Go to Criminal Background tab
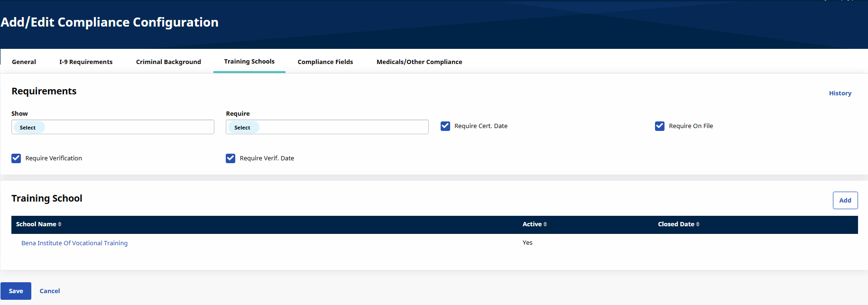 [x=168, y=62]
